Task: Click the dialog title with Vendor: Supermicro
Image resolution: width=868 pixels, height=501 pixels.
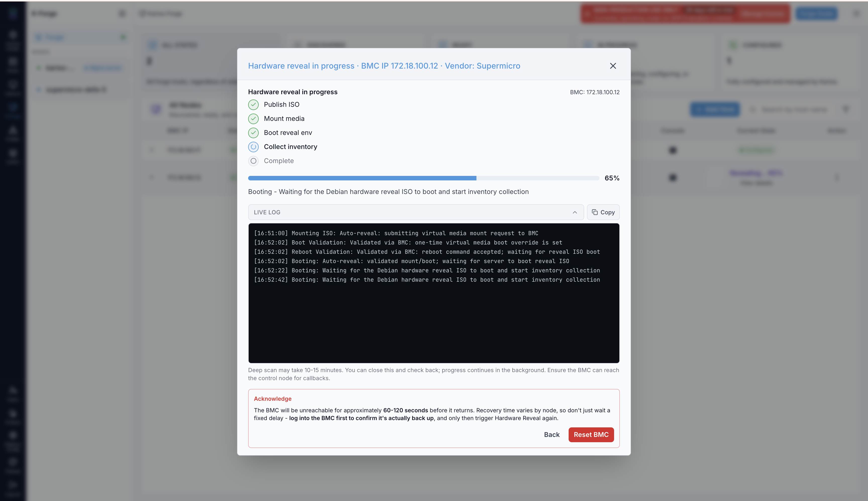Action: click(x=384, y=66)
